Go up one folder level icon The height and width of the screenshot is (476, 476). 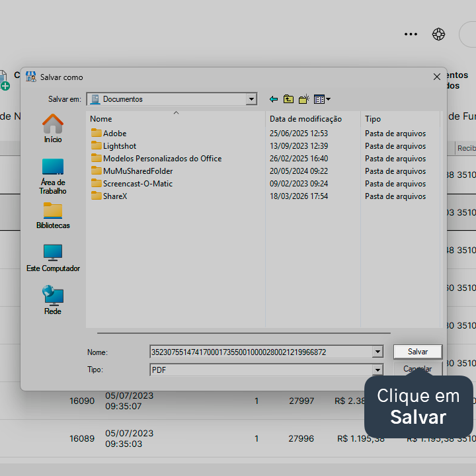[288, 99]
